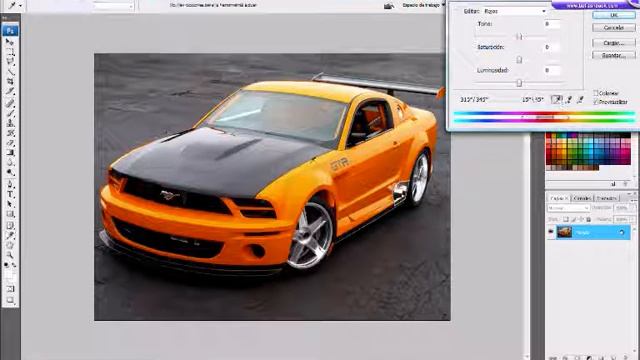Image resolution: width=640 pixels, height=360 pixels.
Task: Click the Luminosidad slider handle
Action: (x=519, y=83)
